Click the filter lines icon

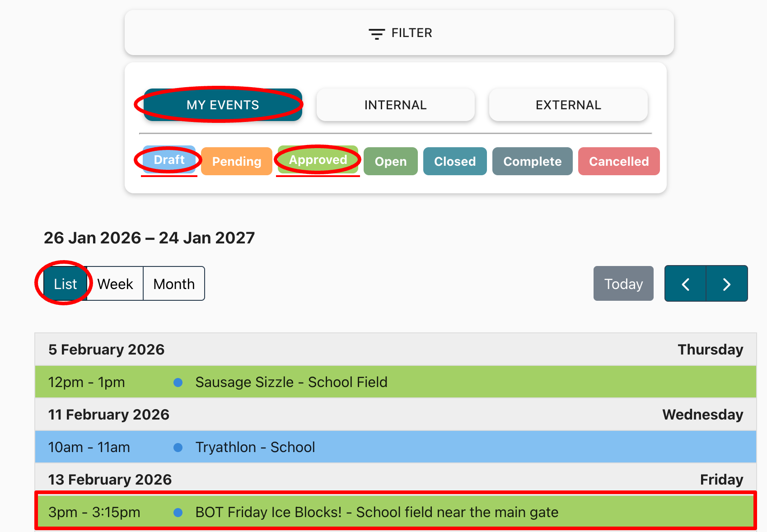pyautogui.click(x=376, y=33)
